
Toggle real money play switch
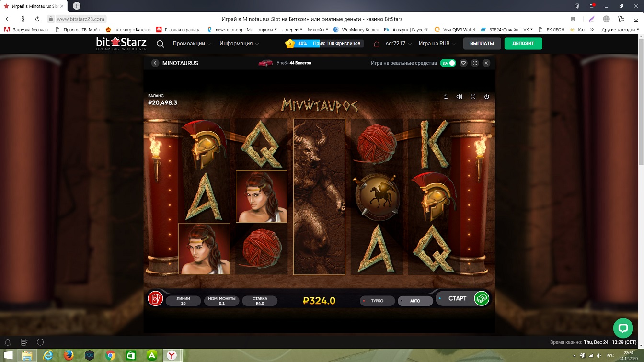pos(448,63)
